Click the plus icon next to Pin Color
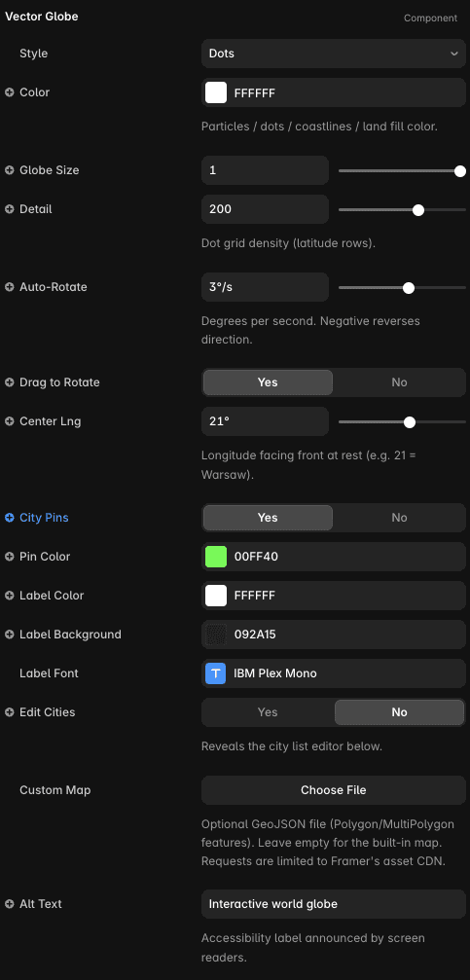 point(10,557)
